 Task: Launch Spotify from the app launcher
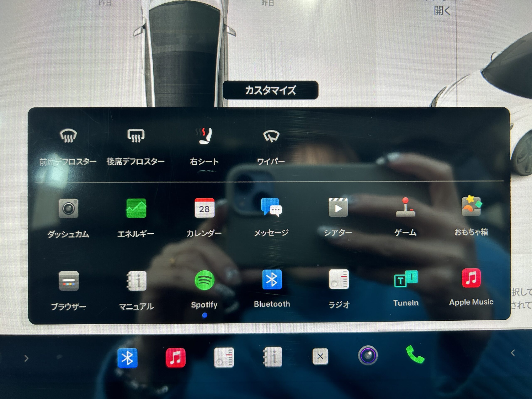click(204, 280)
